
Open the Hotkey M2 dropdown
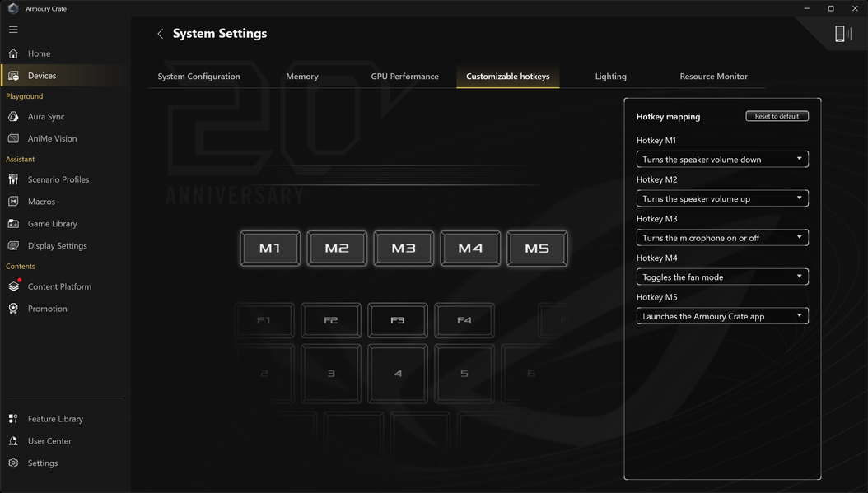(722, 198)
